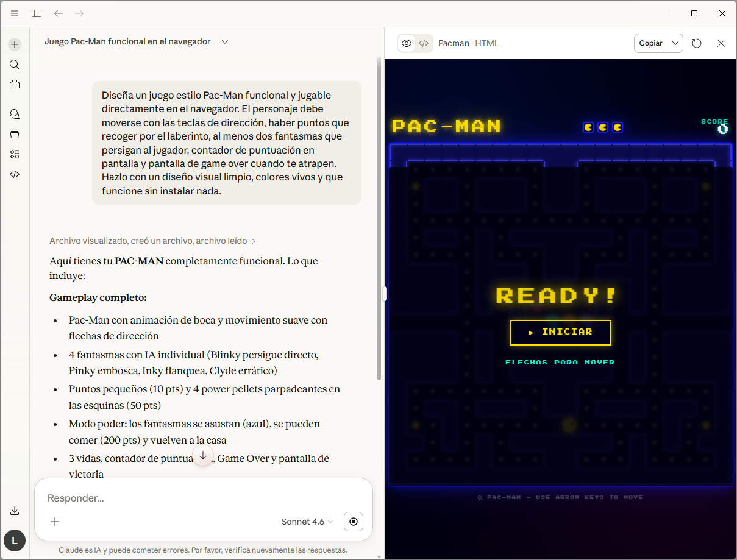This screenshot has width=737, height=560.
Task: Click the Responder message input field
Action: click(x=183, y=498)
